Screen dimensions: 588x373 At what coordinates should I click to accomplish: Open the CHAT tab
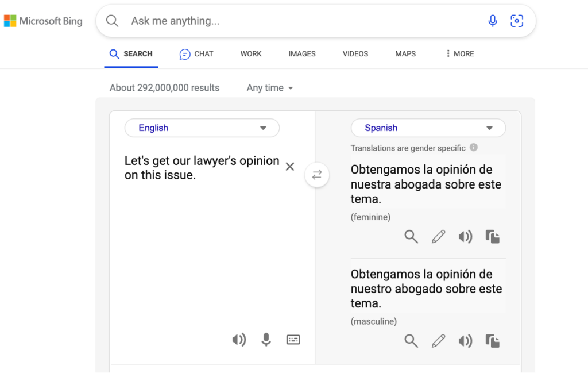coord(196,53)
